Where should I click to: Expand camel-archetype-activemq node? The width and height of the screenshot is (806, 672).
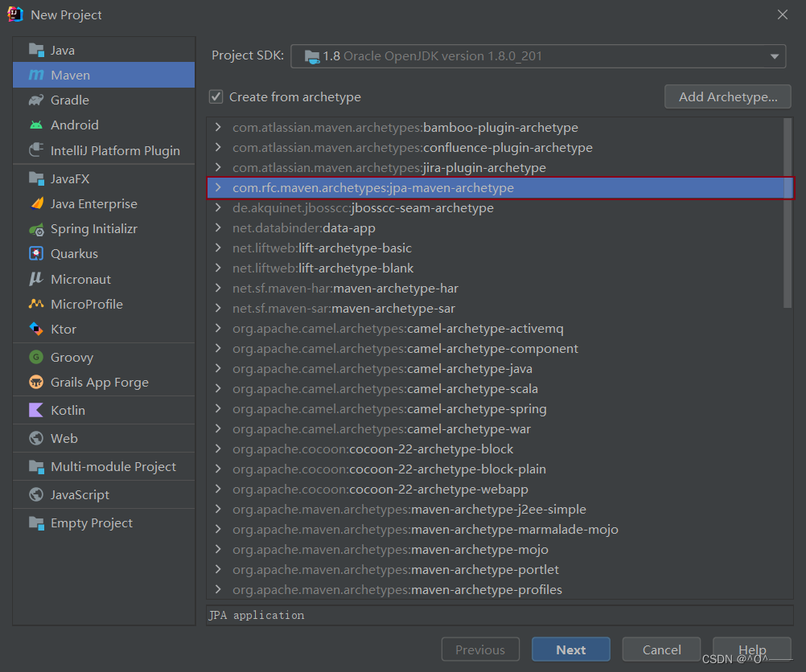(x=219, y=328)
